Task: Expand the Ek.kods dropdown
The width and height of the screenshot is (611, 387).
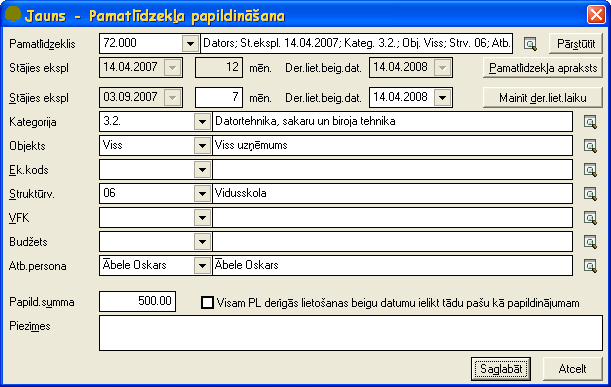Action: [x=202, y=170]
